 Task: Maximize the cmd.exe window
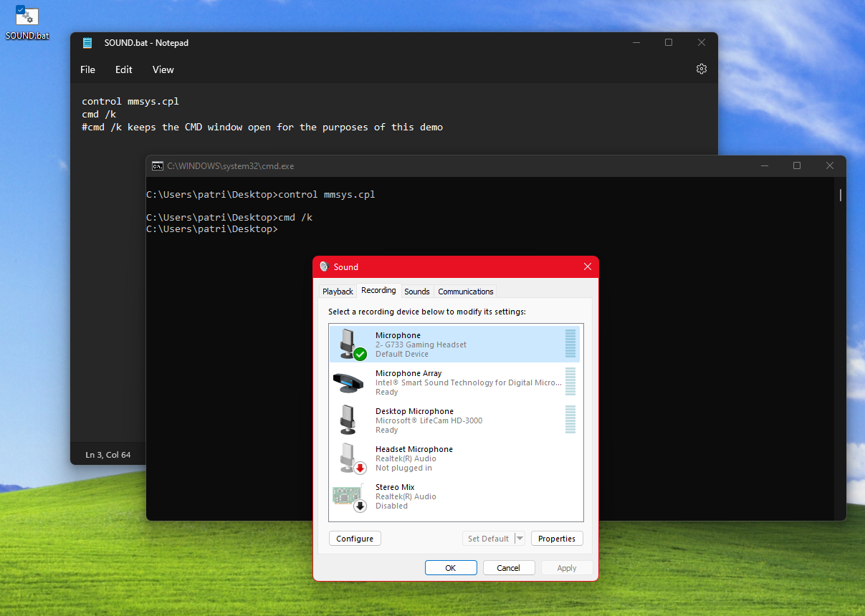click(797, 165)
